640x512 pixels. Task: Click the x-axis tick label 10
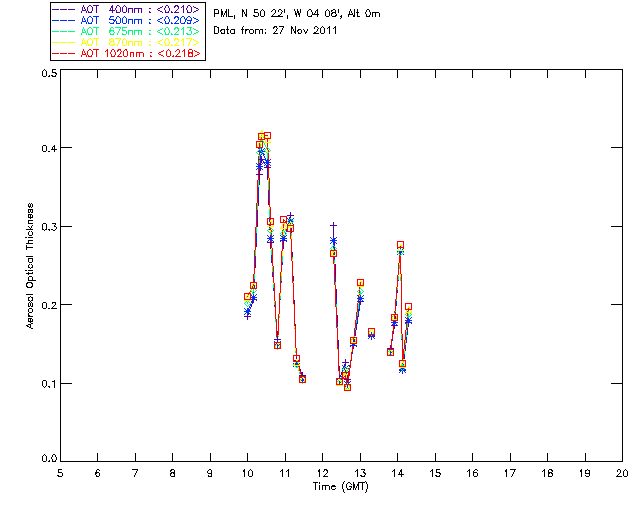click(x=247, y=473)
